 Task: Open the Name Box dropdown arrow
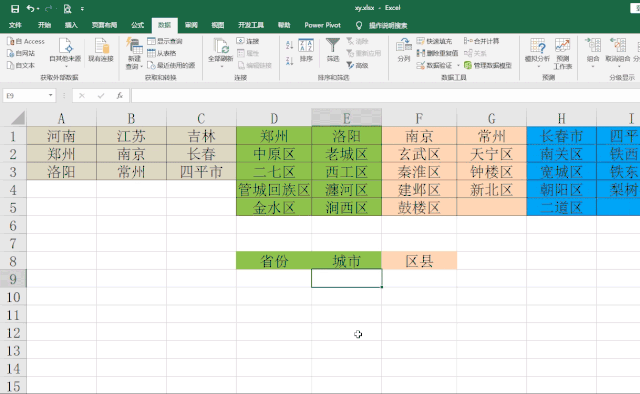pyautogui.click(x=50, y=96)
